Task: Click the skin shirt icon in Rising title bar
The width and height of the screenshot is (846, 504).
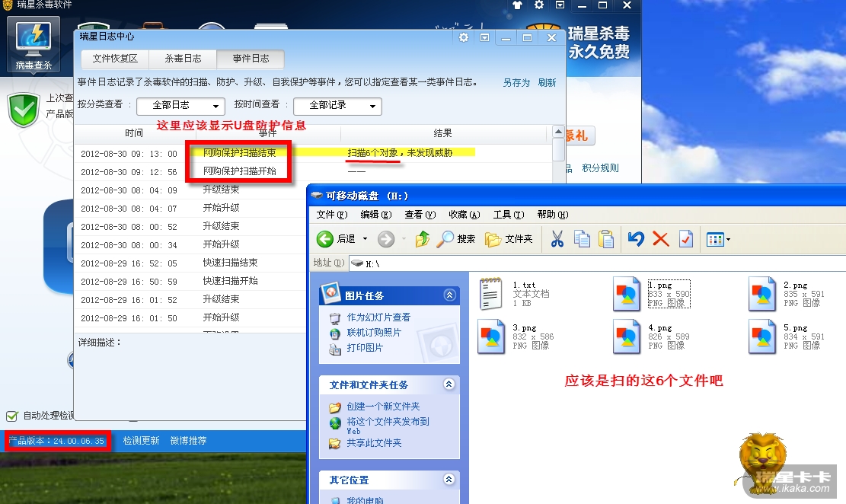Action: [x=517, y=5]
